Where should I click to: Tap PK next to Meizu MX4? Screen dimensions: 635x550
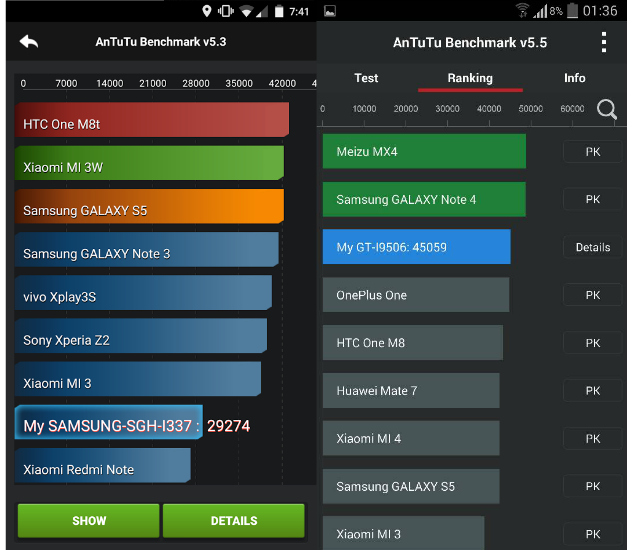pyautogui.click(x=592, y=151)
